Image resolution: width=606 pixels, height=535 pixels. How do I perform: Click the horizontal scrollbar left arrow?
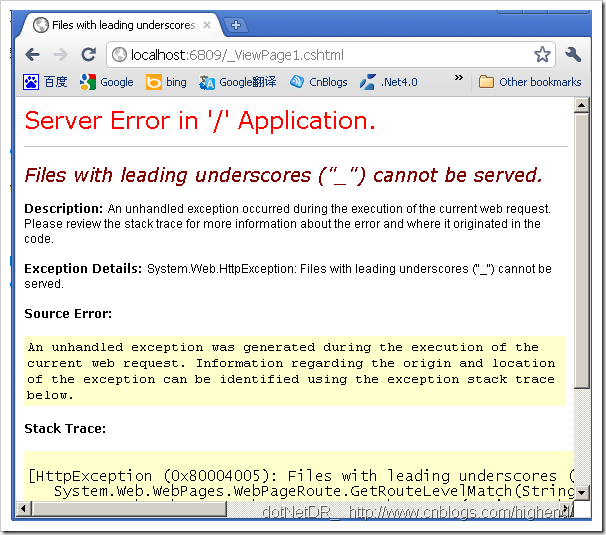point(24,508)
